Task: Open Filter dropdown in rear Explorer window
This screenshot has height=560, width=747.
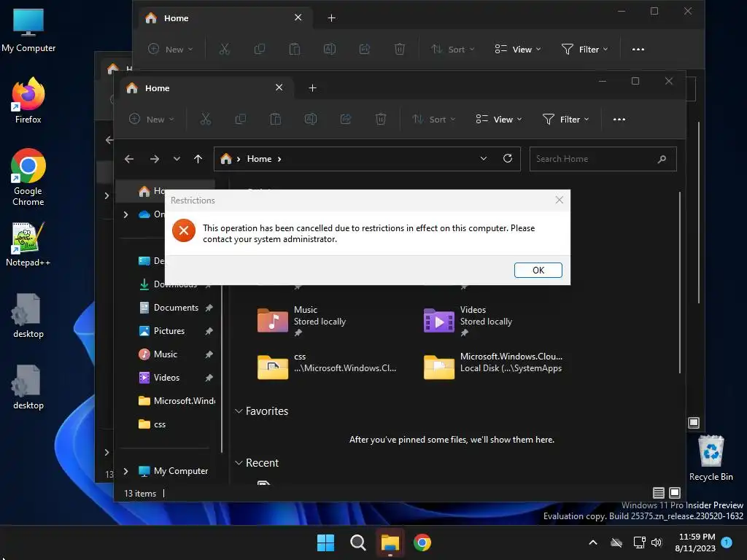Action: pyautogui.click(x=585, y=49)
